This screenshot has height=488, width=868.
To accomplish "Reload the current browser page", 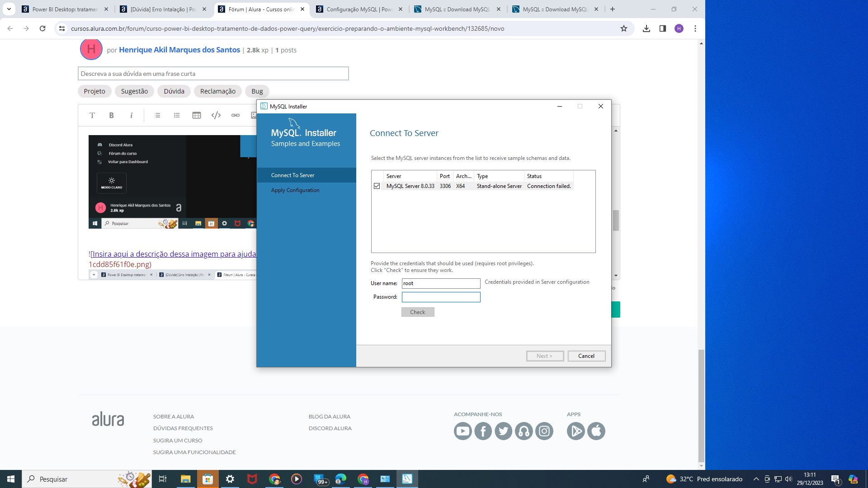I will 42,28.
